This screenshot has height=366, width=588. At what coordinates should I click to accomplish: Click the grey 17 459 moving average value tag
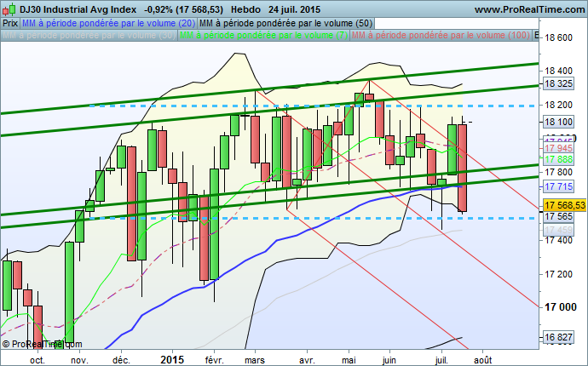(558, 230)
